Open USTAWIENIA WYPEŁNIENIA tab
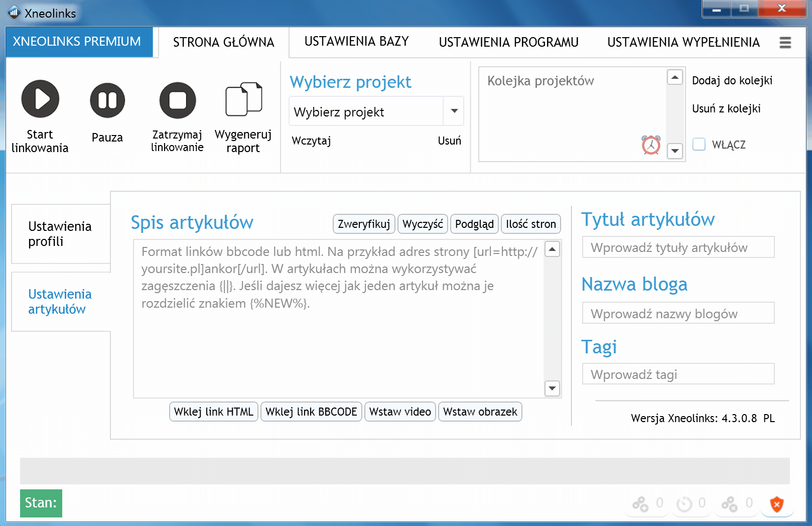812x526 pixels. pyautogui.click(x=684, y=42)
